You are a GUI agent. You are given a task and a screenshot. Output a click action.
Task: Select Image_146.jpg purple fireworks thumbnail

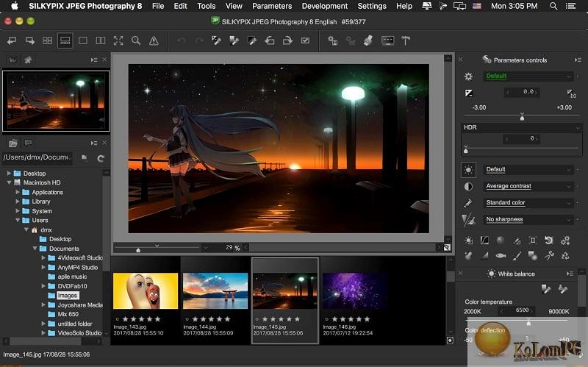(355, 291)
